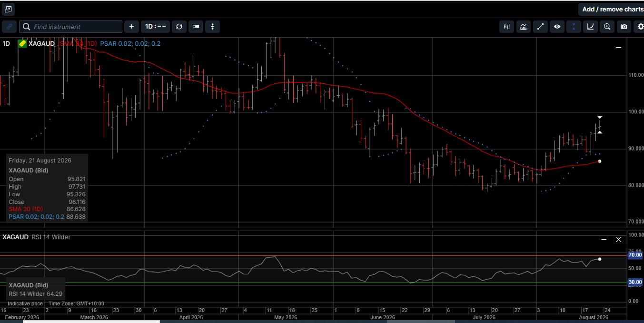
Task: Click the Low 95.326 value
Action: coord(77,194)
